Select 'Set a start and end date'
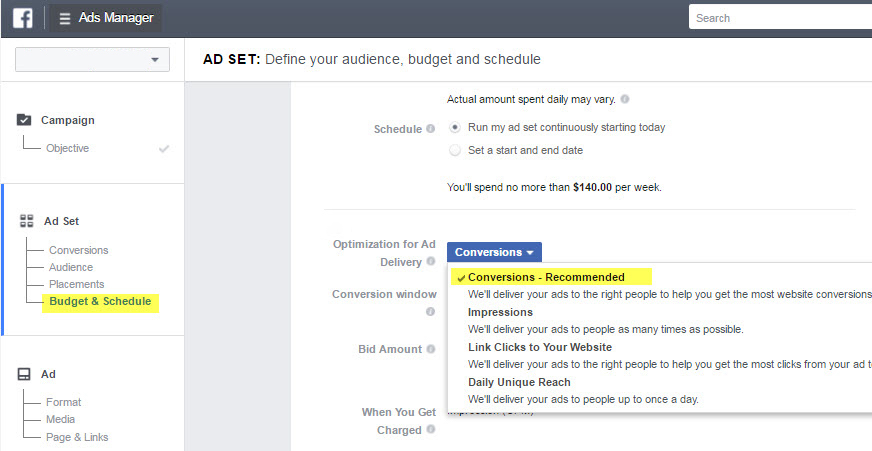 456,150
